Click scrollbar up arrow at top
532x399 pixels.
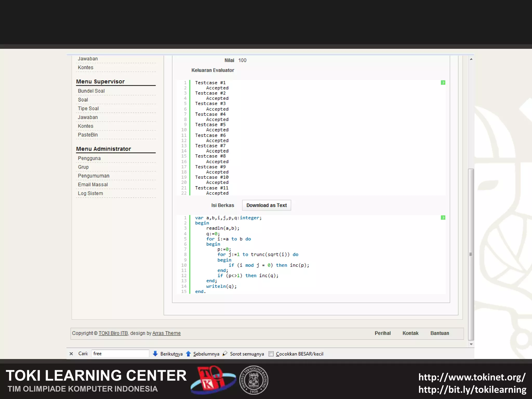click(471, 59)
